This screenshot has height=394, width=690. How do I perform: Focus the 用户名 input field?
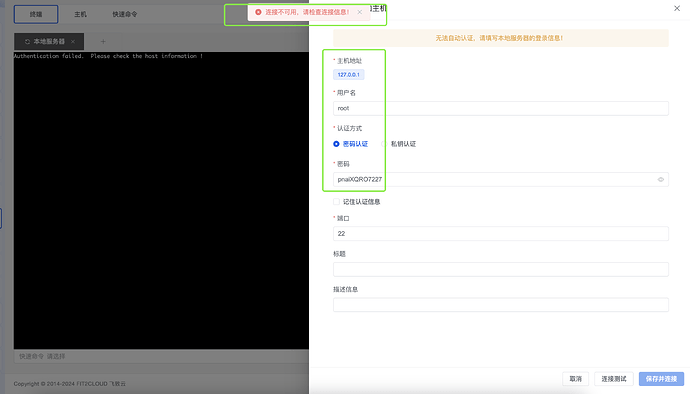501,108
